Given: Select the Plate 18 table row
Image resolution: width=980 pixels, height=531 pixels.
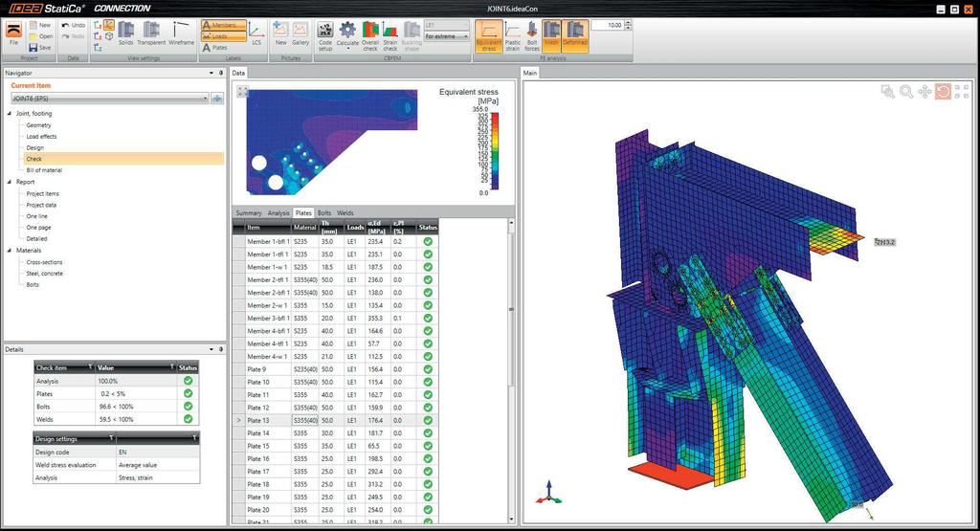Looking at the screenshot, I should pyautogui.click(x=335, y=484).
